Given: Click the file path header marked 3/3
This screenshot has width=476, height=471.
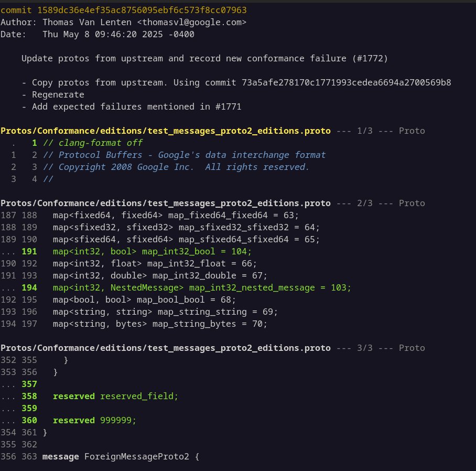Looking at the screenshot, I should click(x=166, y=348).
